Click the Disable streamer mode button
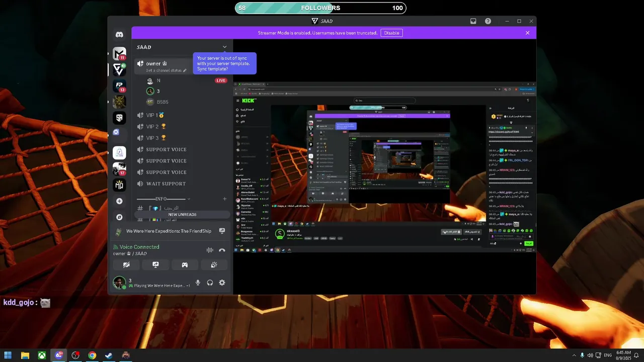644x362 pixels. 391,33
